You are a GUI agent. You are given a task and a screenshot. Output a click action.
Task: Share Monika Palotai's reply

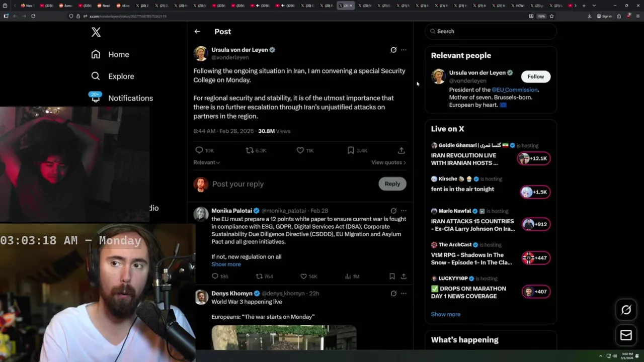pos(404,277)
